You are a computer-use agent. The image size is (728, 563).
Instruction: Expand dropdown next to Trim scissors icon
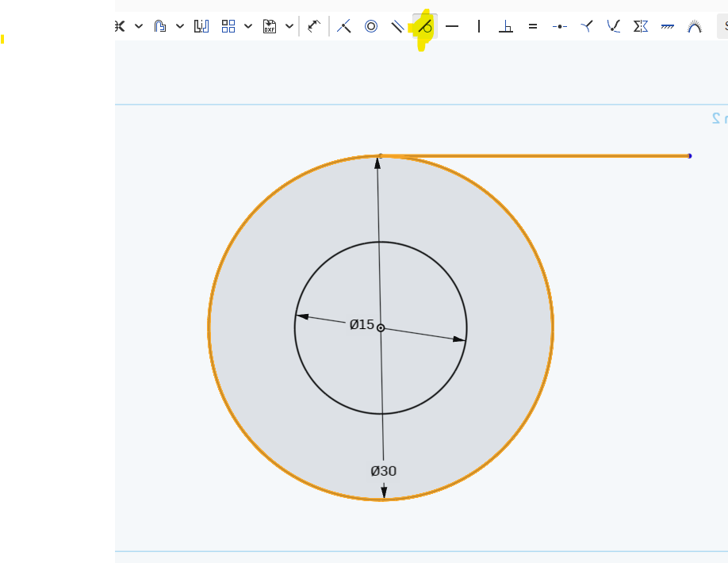click(x=139, y=27)
